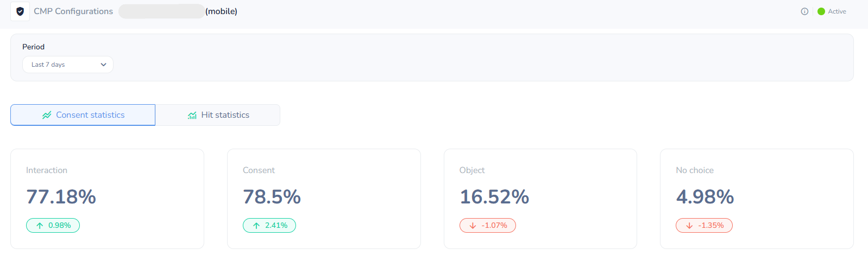Image resolution: width=868 pixels, height=268 pixels.
Task: Click the green Active status dot
Action: click(x=821, y=11)
